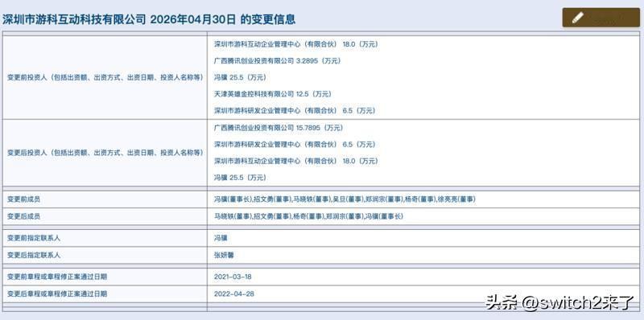Select 游科互动企业管理中心 18.0 in 变更前投资人

click(x=295, y=44)
